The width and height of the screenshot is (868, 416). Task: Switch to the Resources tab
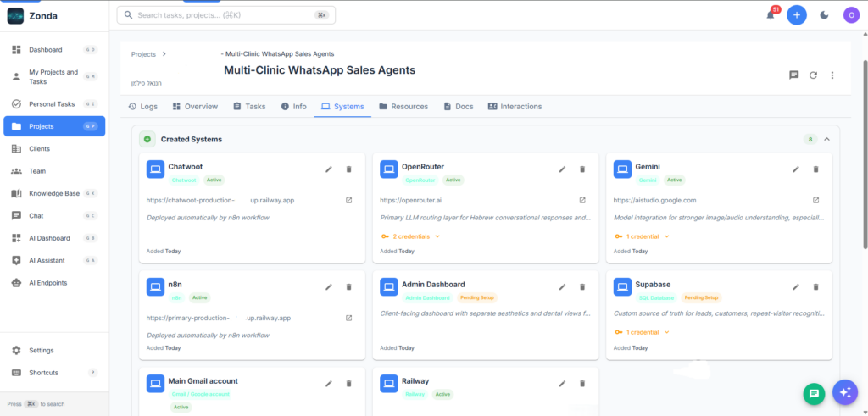pyautogui.click(x=403, y=106)
